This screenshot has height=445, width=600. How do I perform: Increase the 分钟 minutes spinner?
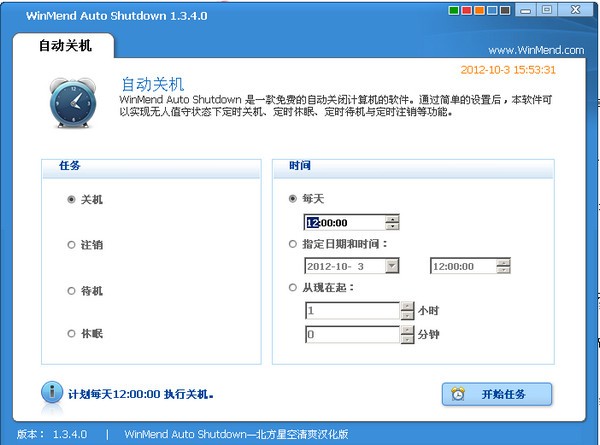click(x=408, y=330)
